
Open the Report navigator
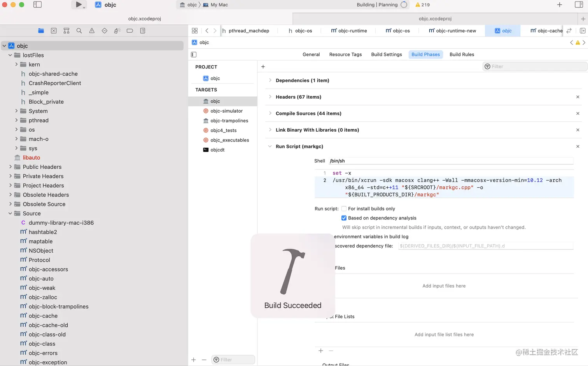click(143, 31)
